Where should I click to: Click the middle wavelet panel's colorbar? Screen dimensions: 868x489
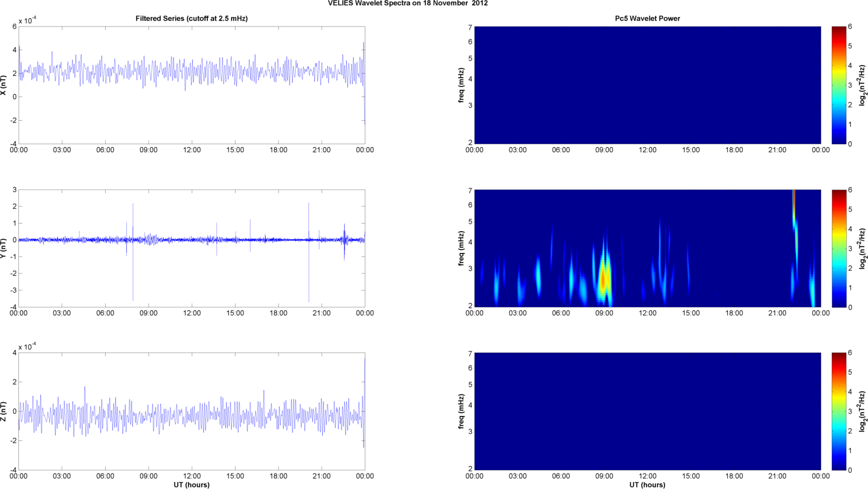pos(839,248)
